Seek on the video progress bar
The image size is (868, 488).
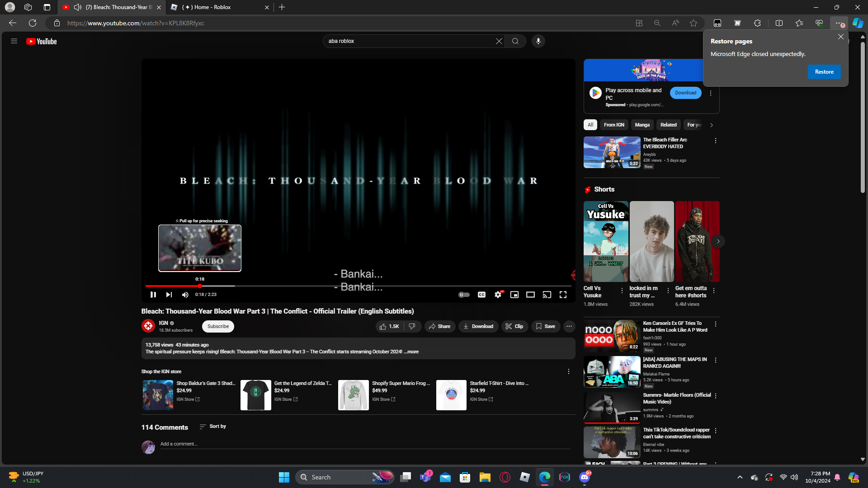[358, 286]
